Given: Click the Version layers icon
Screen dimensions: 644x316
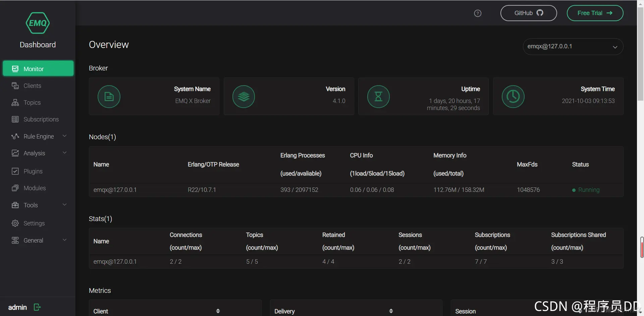Looking at the screenshot, I should pos(244,97).
